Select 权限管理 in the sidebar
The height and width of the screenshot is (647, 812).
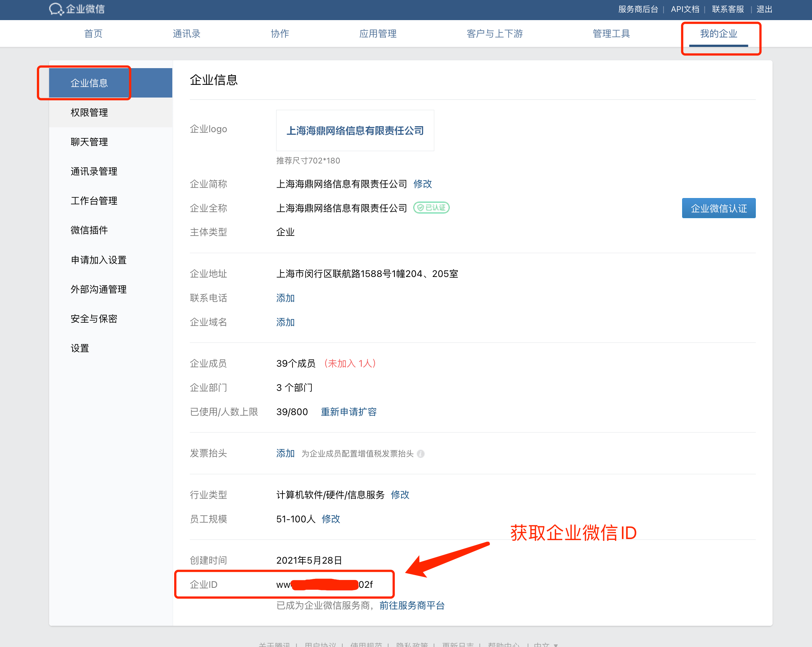pyautogui.click(x=89, y=112)
